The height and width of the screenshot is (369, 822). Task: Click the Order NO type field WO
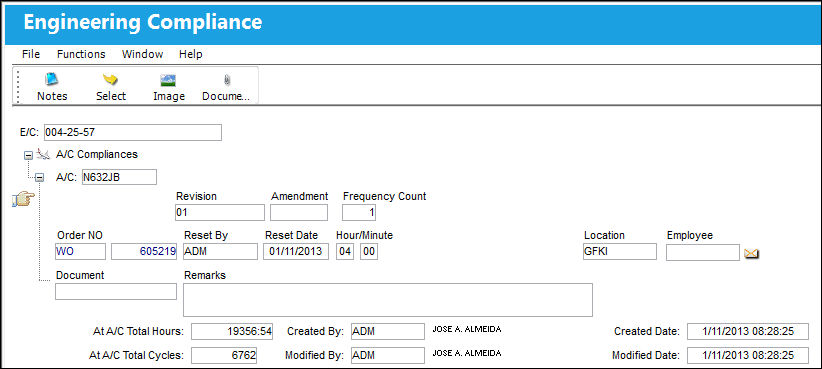click(80, 252)
